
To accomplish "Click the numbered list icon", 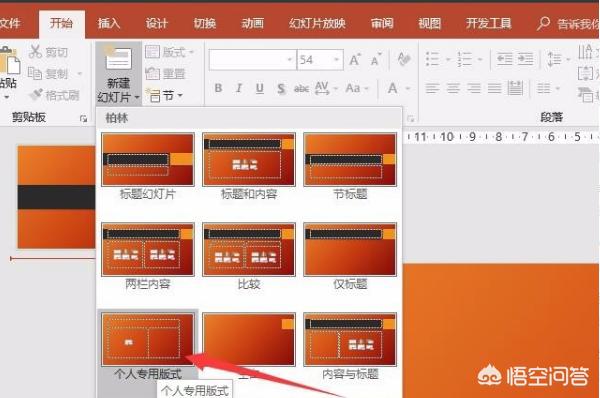I will pyautogui.click(x=465, y=59).
